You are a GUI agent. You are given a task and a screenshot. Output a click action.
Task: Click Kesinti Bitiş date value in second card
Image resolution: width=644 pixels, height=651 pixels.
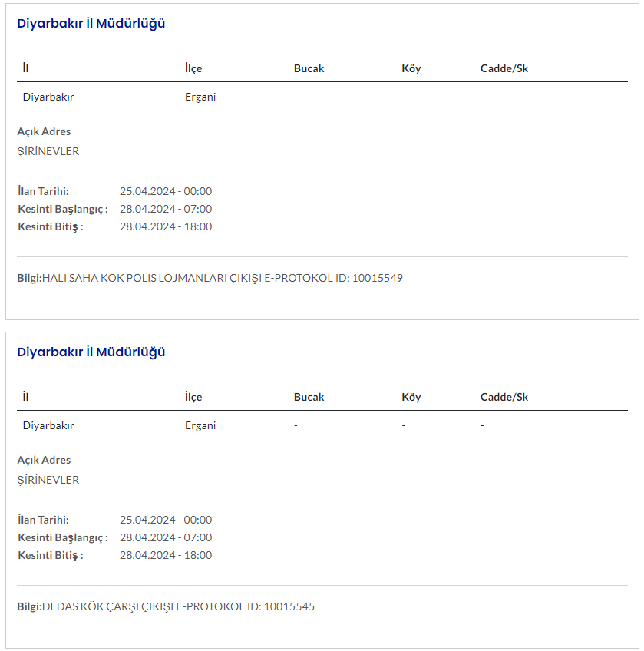[166, 555]
